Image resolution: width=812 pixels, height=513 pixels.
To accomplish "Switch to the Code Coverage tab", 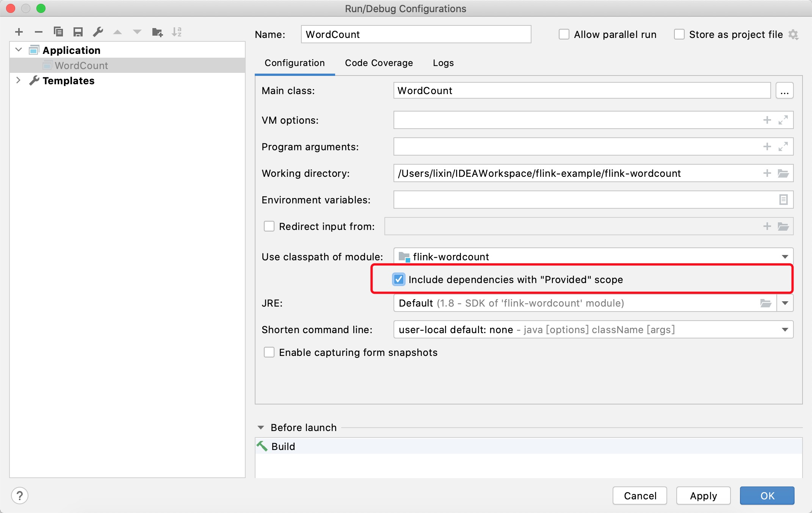I will point(379,63).
